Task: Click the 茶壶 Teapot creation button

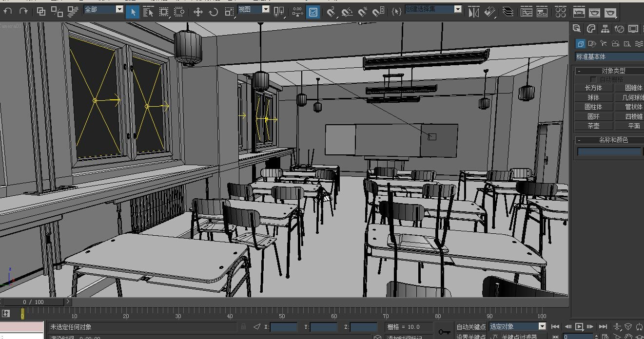Action: click(593, 126)
